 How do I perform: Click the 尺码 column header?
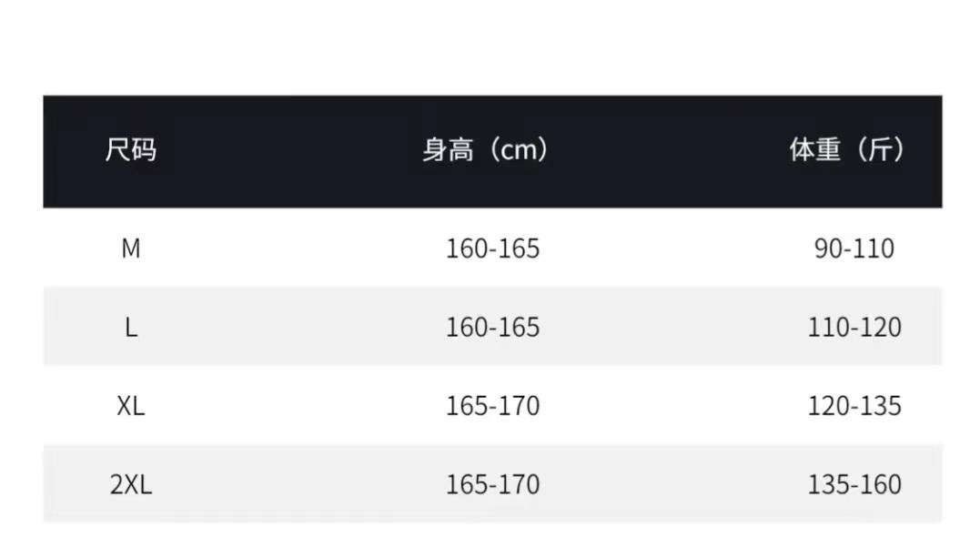coord(131,150)
